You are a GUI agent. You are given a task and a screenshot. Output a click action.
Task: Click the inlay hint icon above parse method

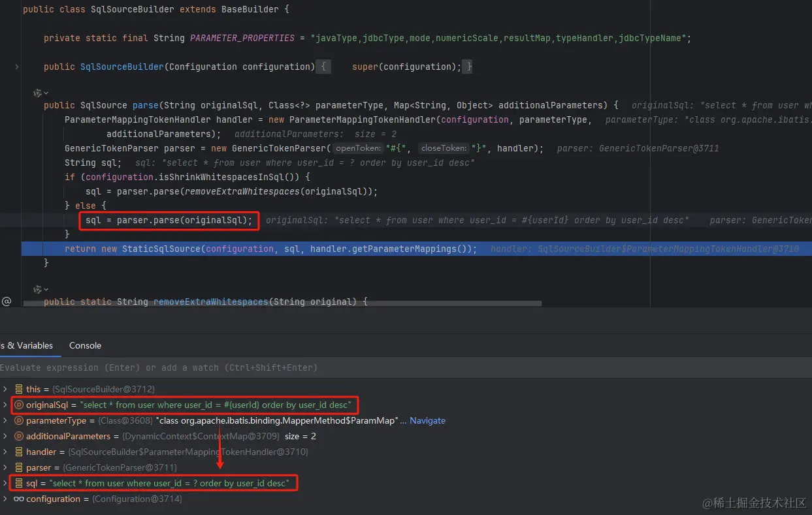point(41,93)
